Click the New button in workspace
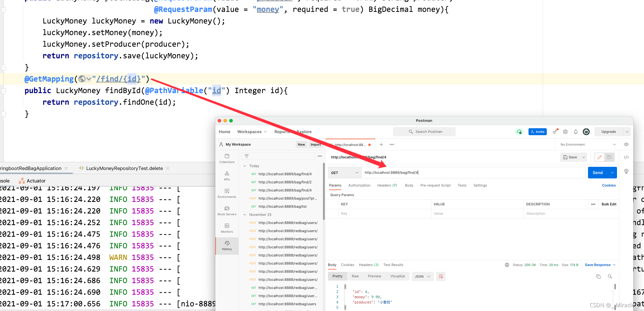The width and height of the screenshot is (644, 311). [x=301, y=144]
